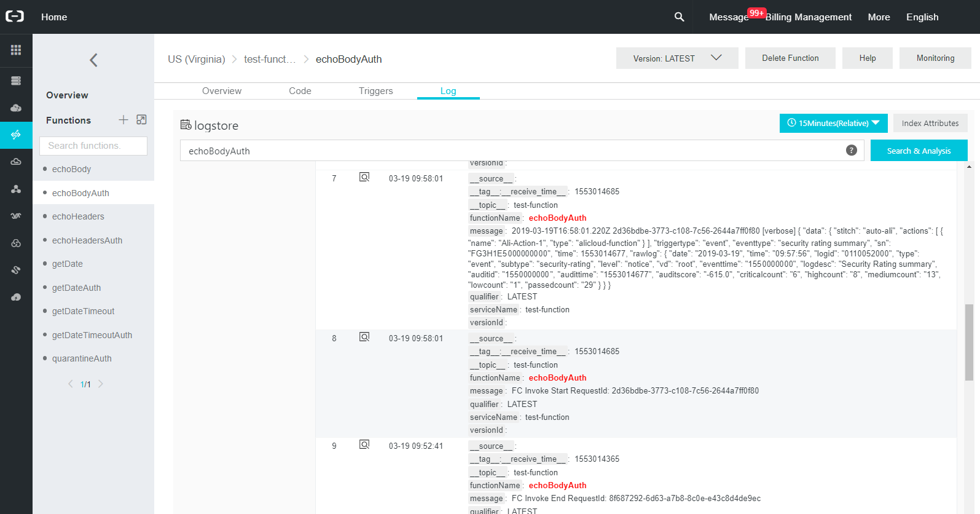Click the Index Attributes button
Image resolution: width=980 pixels, height=514 pixels.
tap(930, 123)
